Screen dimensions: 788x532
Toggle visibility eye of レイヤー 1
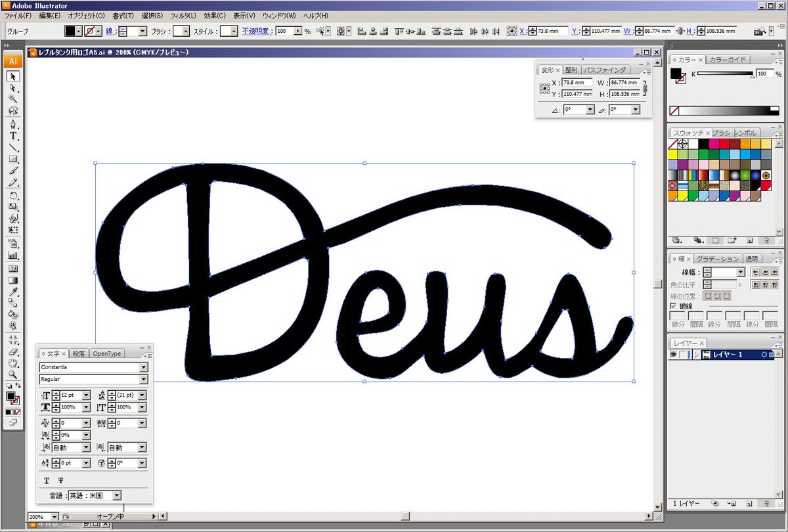pyautogui.click(x=674, y=355)
